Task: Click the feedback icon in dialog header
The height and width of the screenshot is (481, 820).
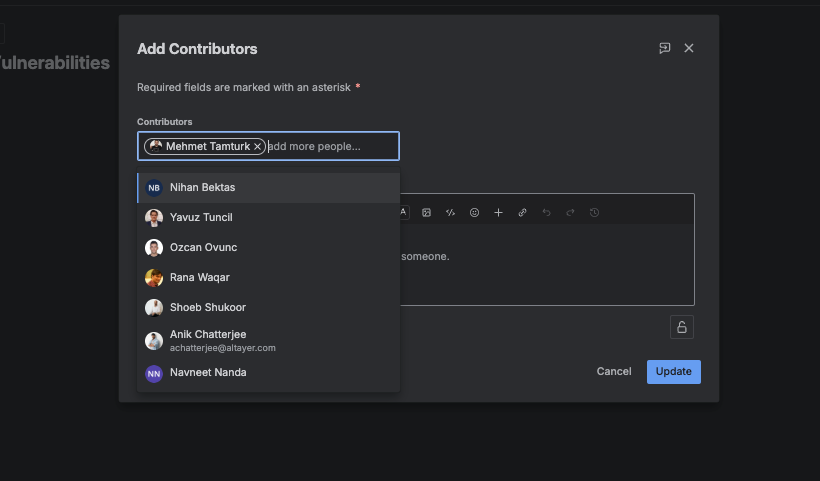Action: 664,48
